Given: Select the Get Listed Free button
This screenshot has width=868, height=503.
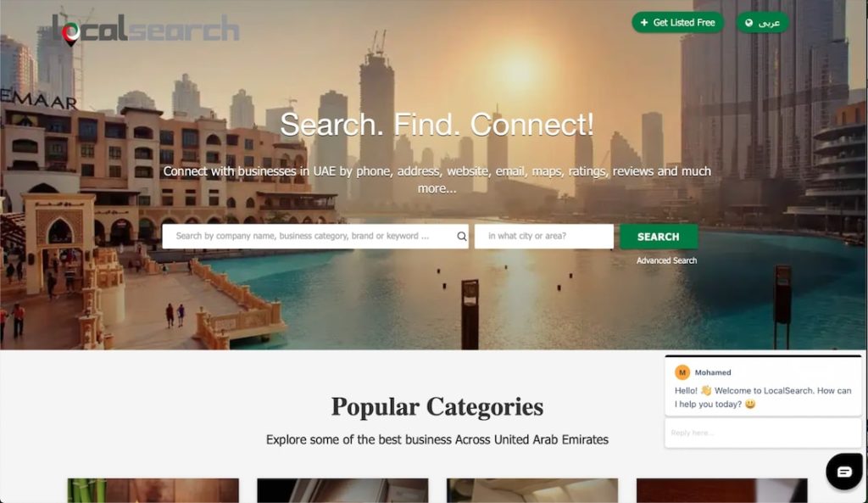Looking at the screenshot, I should (x=677, y=23).
